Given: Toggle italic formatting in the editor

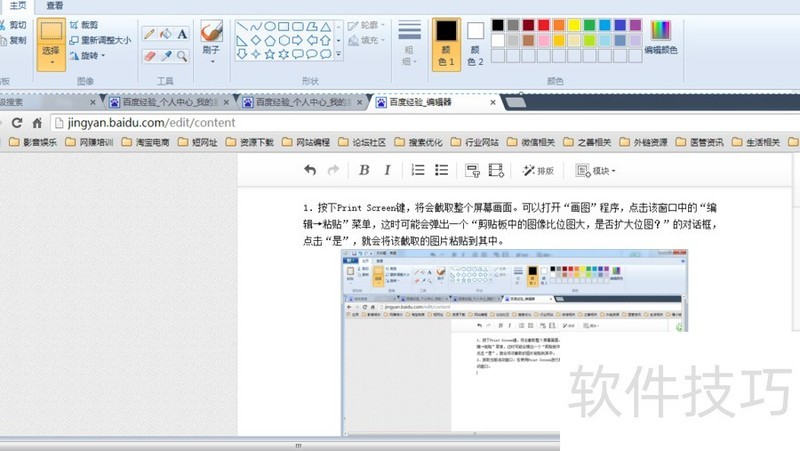Looking at the screenshot, I should (387, 170).
